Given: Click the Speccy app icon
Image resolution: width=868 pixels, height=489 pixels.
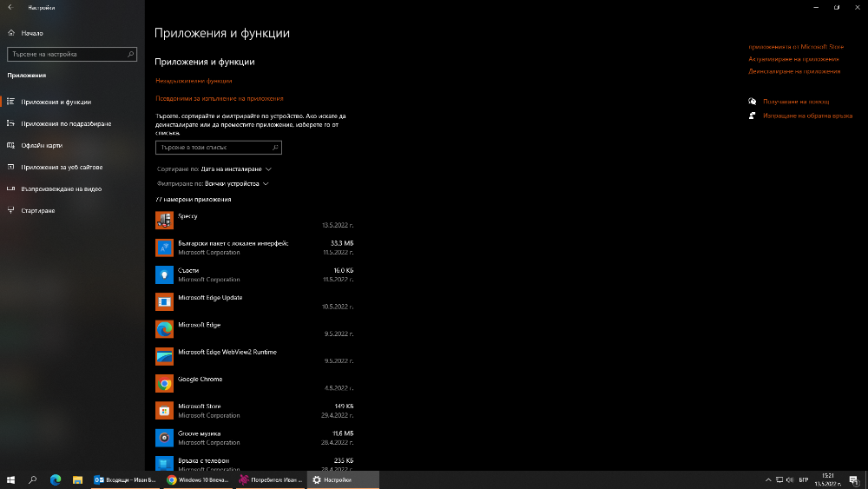Looking at the screenshot, I should coord(164,221).
